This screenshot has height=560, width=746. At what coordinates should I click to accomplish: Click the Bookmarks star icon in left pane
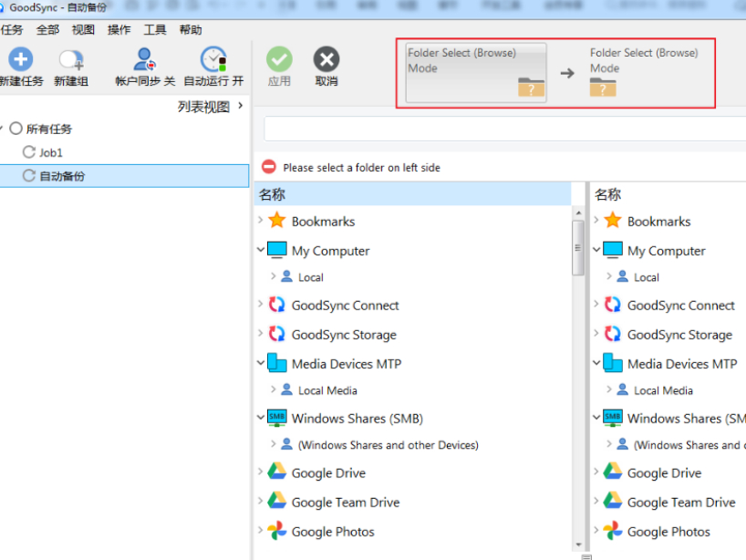(x=277, y=221)
